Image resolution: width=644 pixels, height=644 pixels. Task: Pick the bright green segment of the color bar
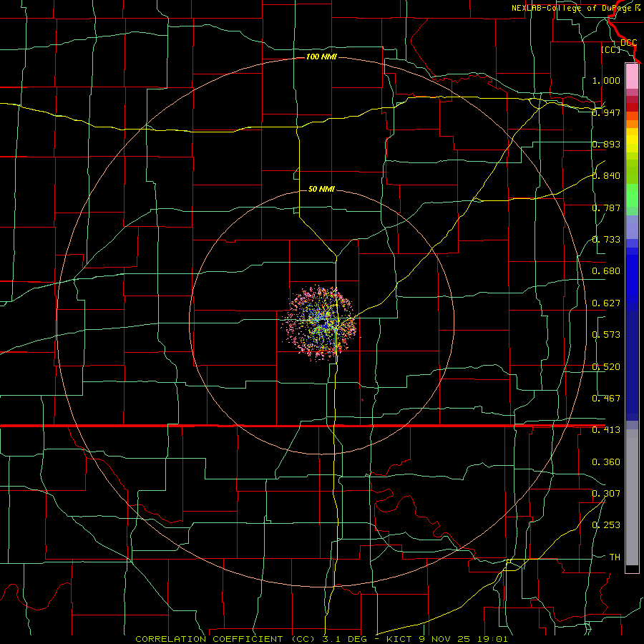[x=632, y=195]
